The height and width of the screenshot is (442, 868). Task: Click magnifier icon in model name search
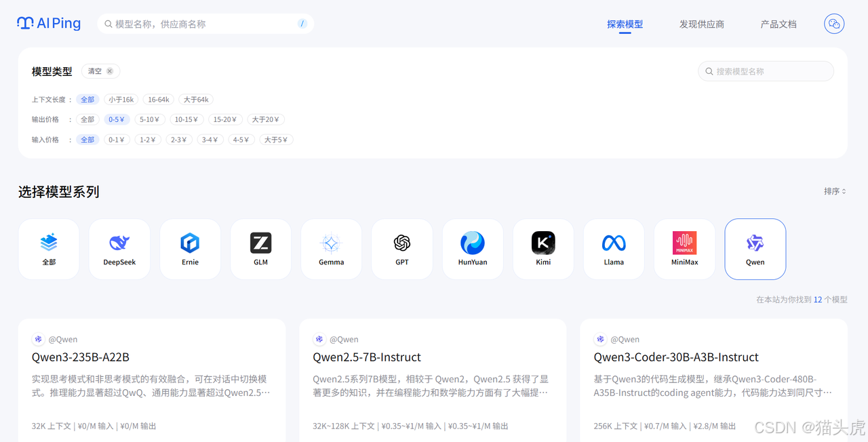709,71
